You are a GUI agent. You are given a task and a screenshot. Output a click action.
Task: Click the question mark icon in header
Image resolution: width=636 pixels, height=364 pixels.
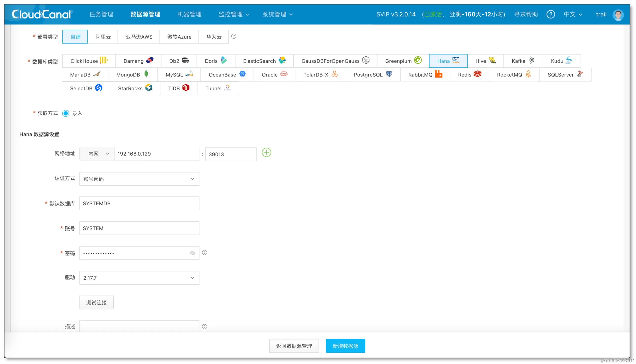coord(550,14)
